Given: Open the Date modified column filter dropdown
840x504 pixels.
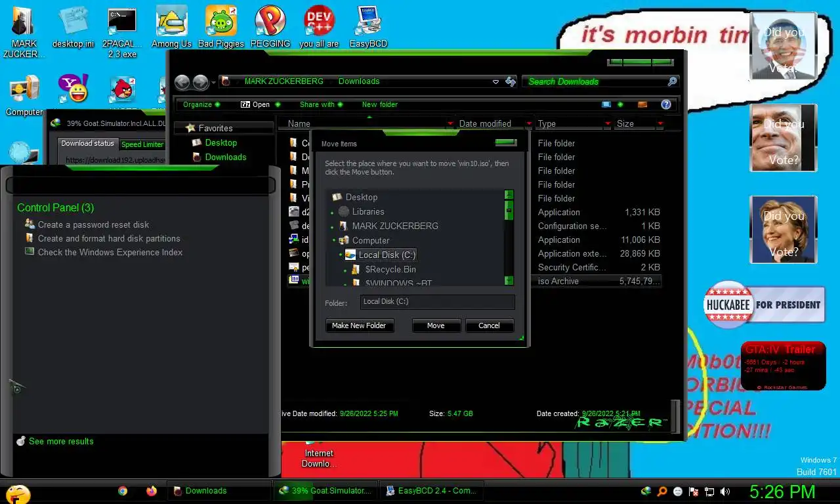Looking at the screenshot, I should [529, 123].
